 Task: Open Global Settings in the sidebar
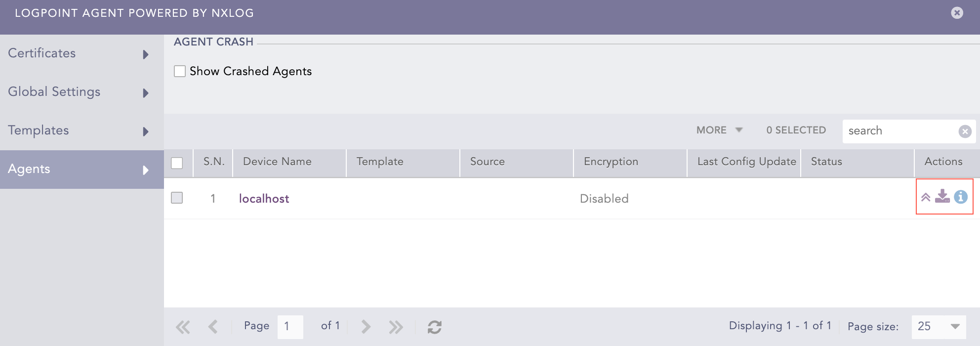point(79,92)
